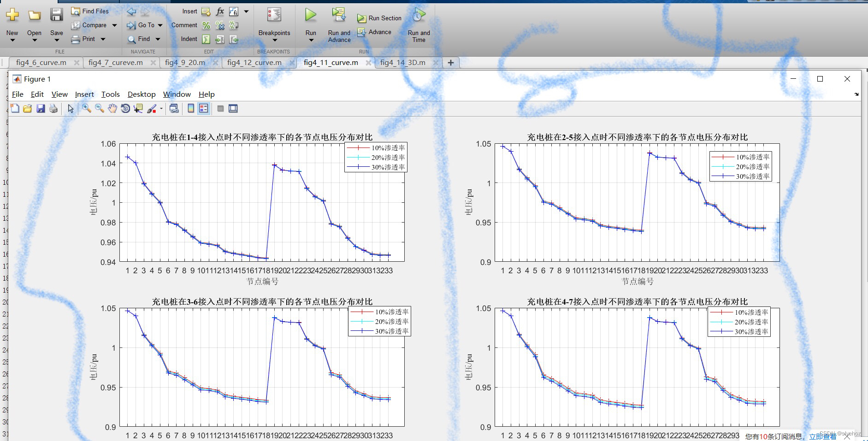Screen dimensions: 868x441
Task: Click Print Figure icon in Figure 1 toolbar
Action: tap(53, 108)
